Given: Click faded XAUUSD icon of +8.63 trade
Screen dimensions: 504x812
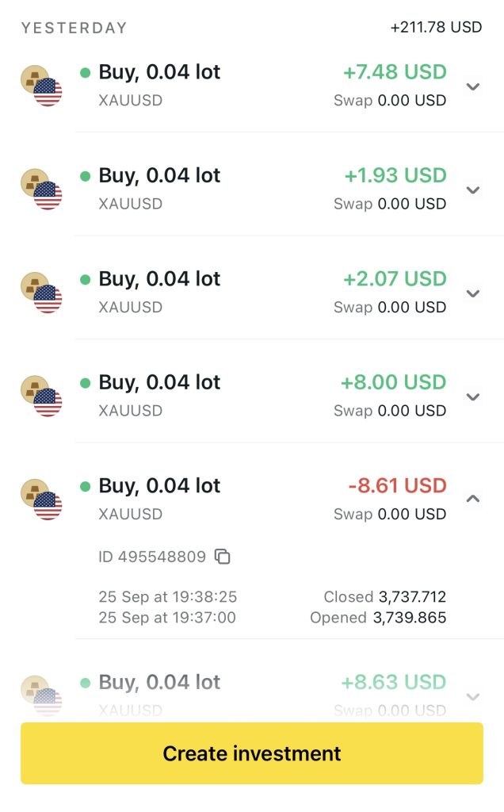Looking at the screenshot, I should click(41, 695).
